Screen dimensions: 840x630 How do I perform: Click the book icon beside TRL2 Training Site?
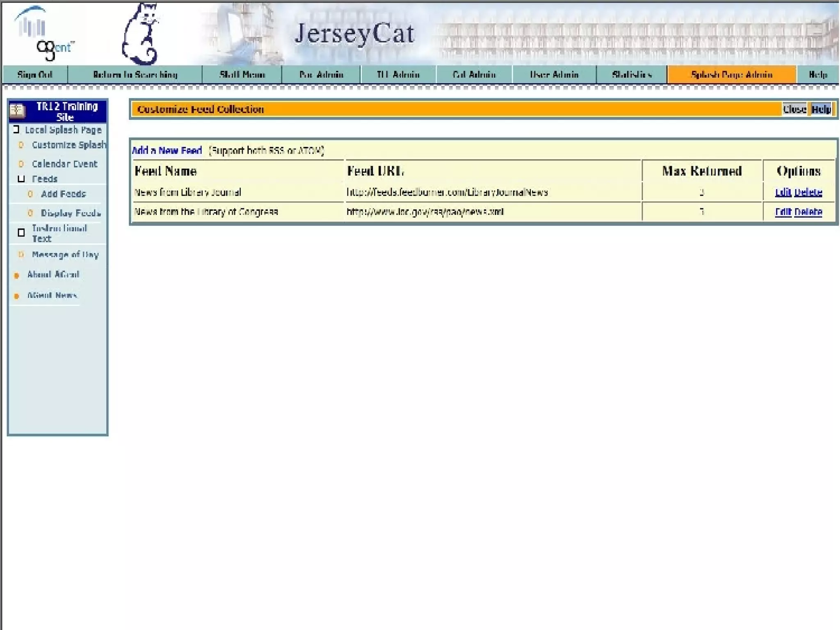[17, 111]
